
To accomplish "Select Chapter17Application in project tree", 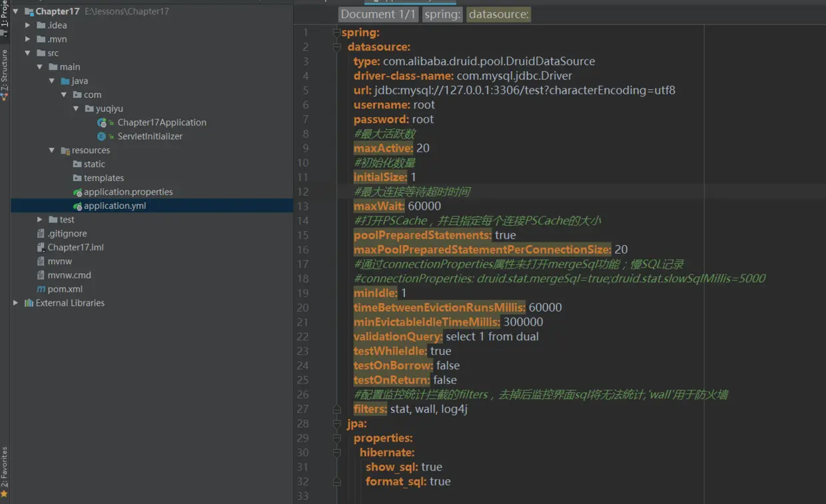I will [x=162, y=123].
